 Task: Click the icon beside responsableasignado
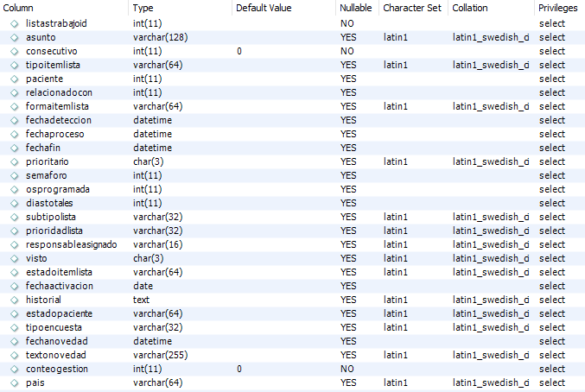[x=14, y=245]
